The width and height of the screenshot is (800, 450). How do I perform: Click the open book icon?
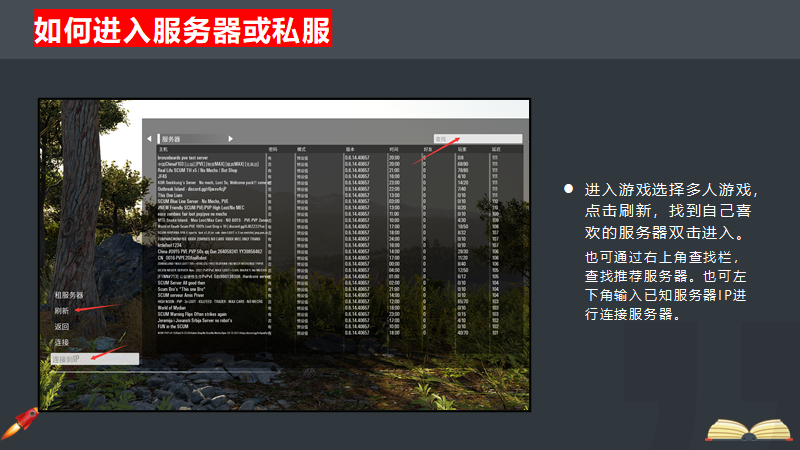tap(748, 429)
